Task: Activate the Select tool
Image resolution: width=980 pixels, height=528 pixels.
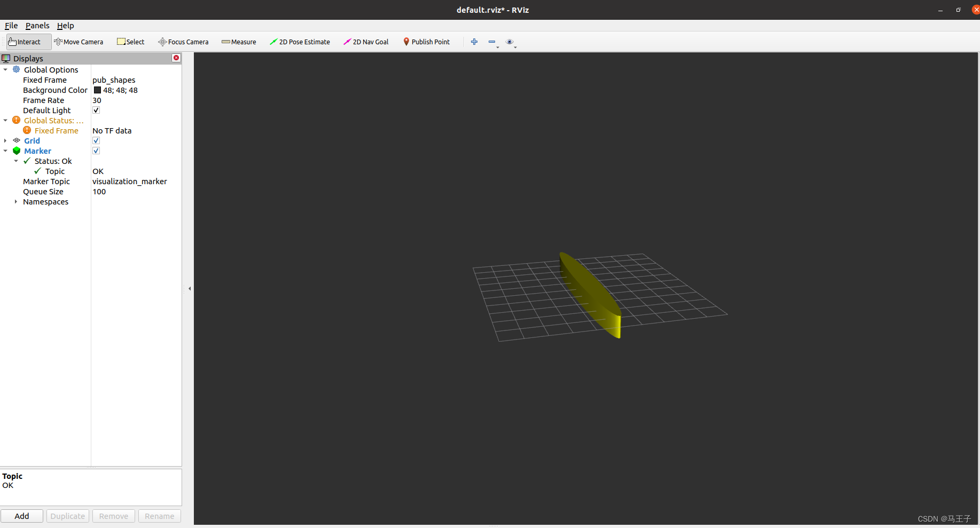Action: [x=130, y=42]
